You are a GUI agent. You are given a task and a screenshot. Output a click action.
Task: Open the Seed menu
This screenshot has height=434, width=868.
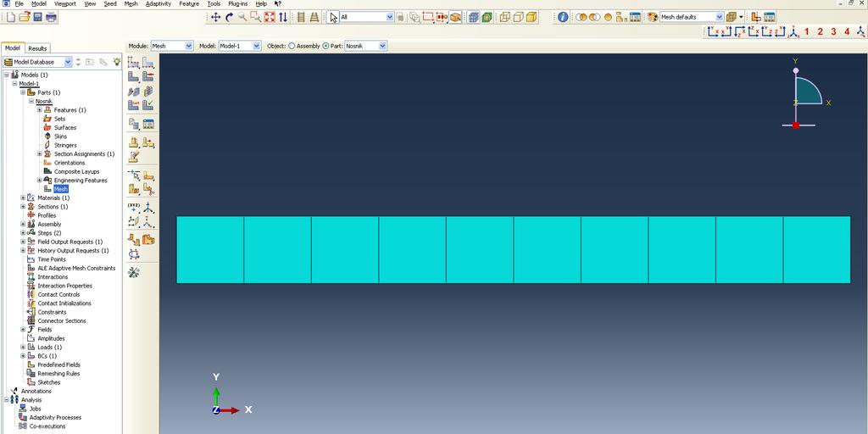[x=110, y=3]
